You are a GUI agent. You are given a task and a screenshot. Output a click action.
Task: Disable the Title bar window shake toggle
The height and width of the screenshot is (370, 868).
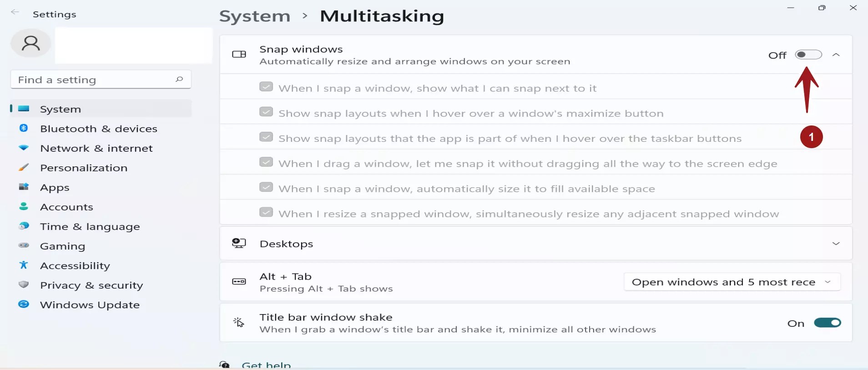click(828, 323)
